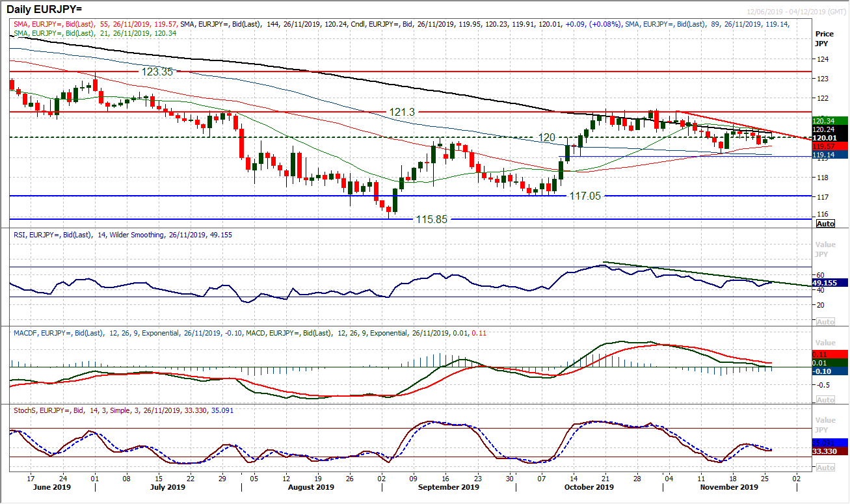
Task: Click the 49.155 RSI value tag
Action: point(829,283)
